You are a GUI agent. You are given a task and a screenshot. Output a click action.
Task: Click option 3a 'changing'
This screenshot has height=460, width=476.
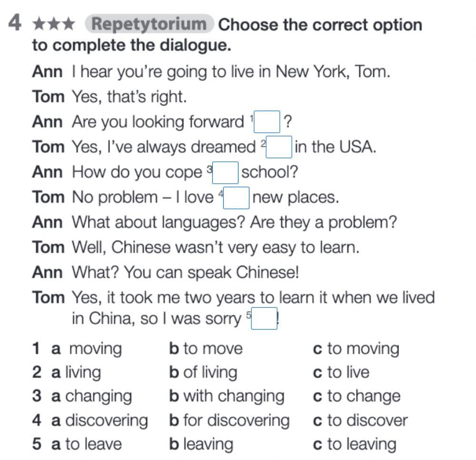98,396
